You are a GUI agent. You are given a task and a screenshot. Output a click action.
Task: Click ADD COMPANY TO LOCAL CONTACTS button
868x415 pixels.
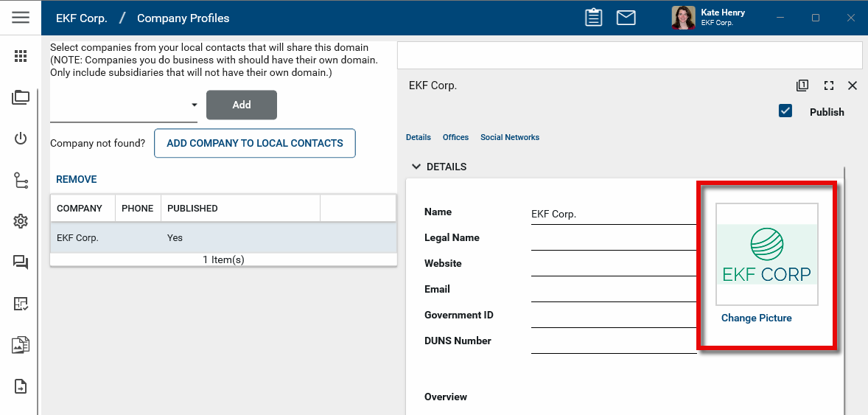255,143
